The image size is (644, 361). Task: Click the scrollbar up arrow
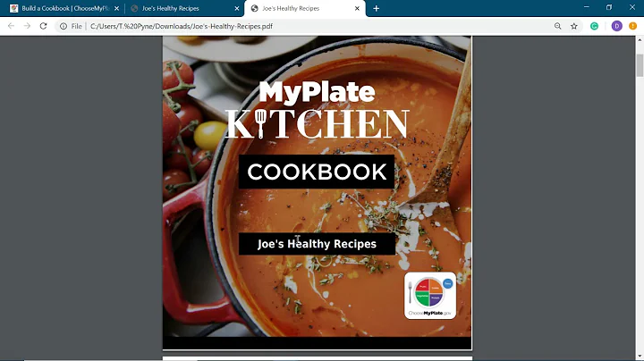pyautogui.click(x=640, y=40)
